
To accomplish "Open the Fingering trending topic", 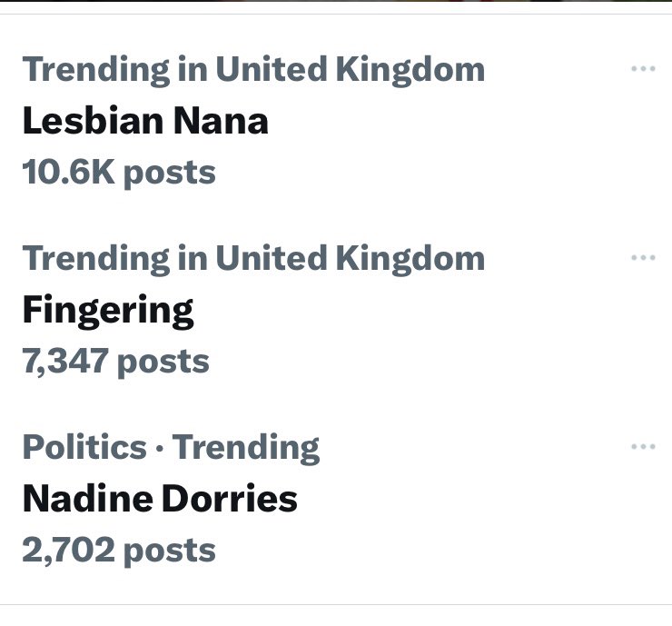I will pyautogui.click(x=108, y=311).
